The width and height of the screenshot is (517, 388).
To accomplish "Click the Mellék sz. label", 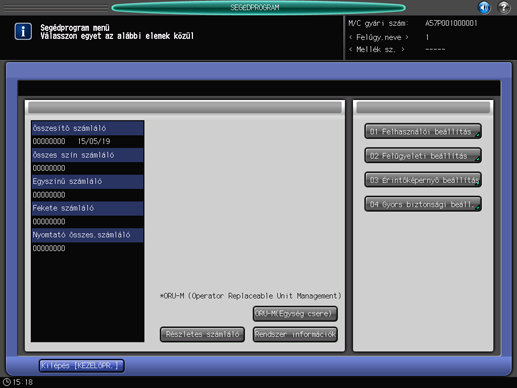I will point(376,50).
